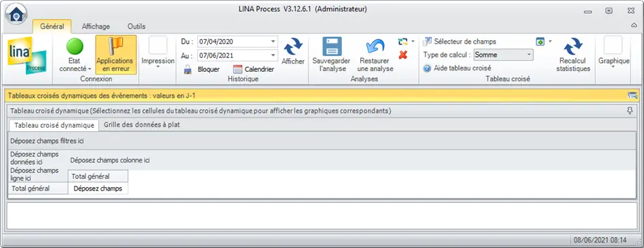Image resolution: width=644 pixels, height=248 pixels.
Task: Select the Grille des données à plat tab
Action: [x=142, y=125]
